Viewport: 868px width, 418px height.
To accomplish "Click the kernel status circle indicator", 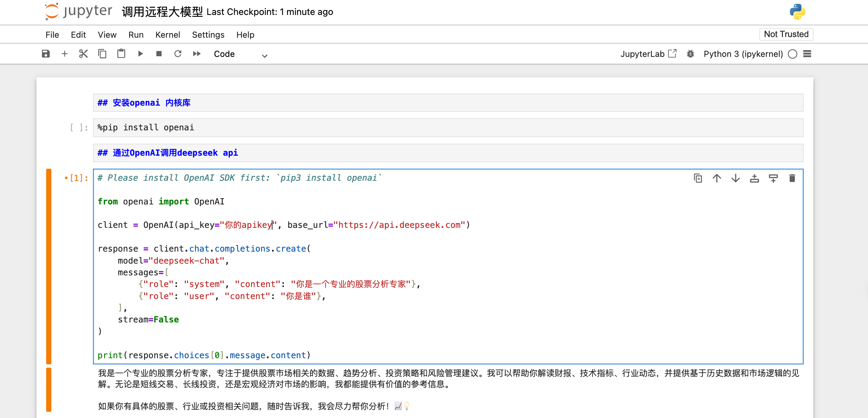I will pyautogui.click(x=792, y=54).
